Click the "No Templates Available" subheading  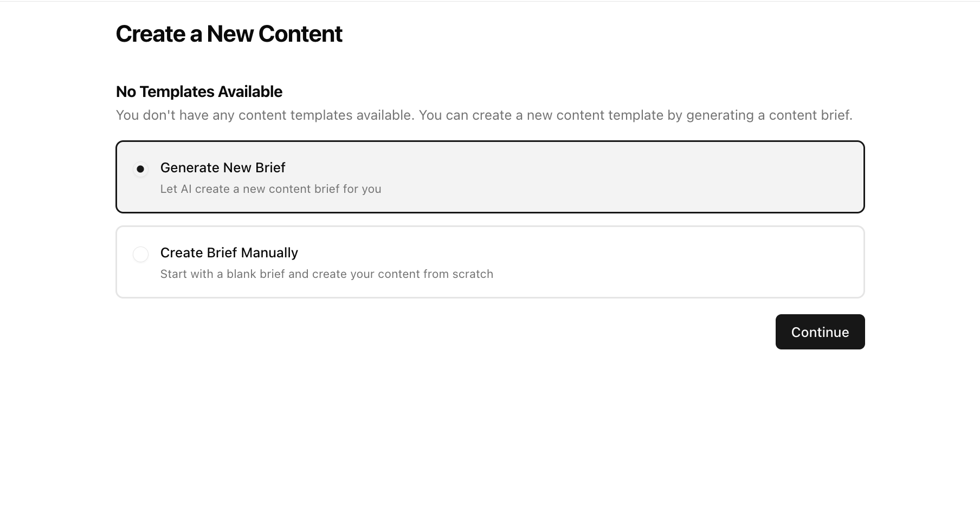pyautogui.click(x=199, y=92)
